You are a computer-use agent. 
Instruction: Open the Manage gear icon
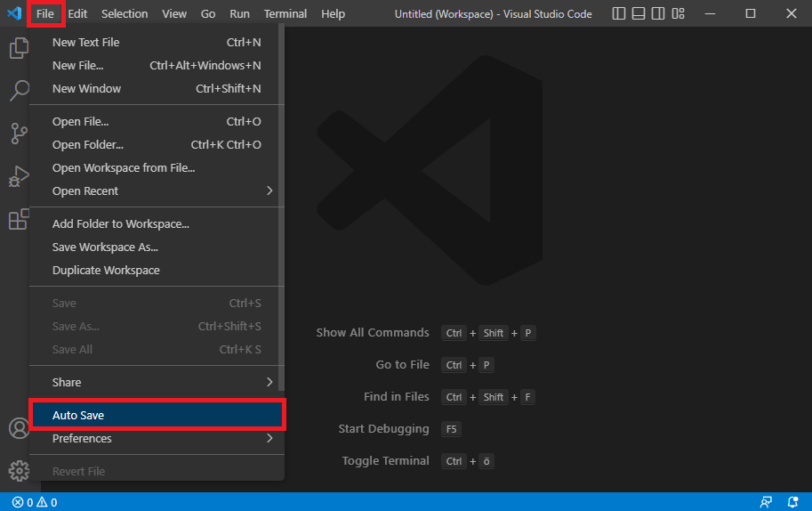[x=19, y=471]
